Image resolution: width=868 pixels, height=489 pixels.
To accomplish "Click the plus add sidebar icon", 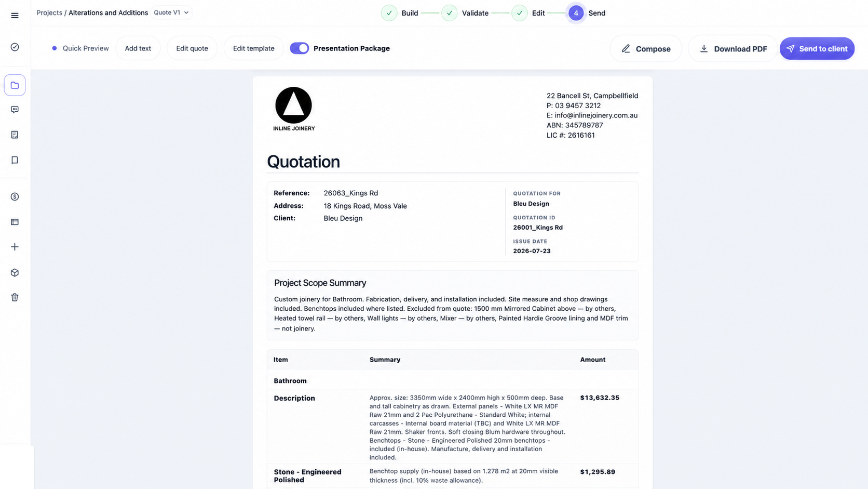I will pyautogui.click(x=15, y=247).
